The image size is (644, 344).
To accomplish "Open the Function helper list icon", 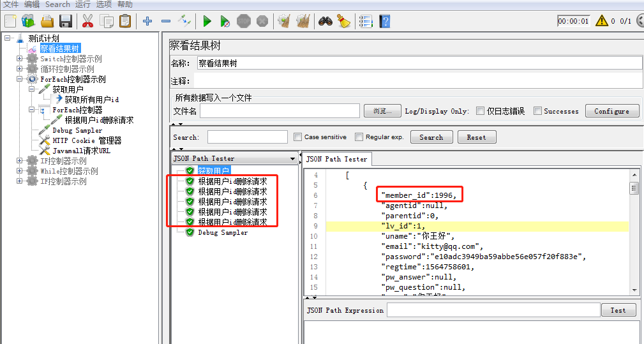I will tap(366, 21).
